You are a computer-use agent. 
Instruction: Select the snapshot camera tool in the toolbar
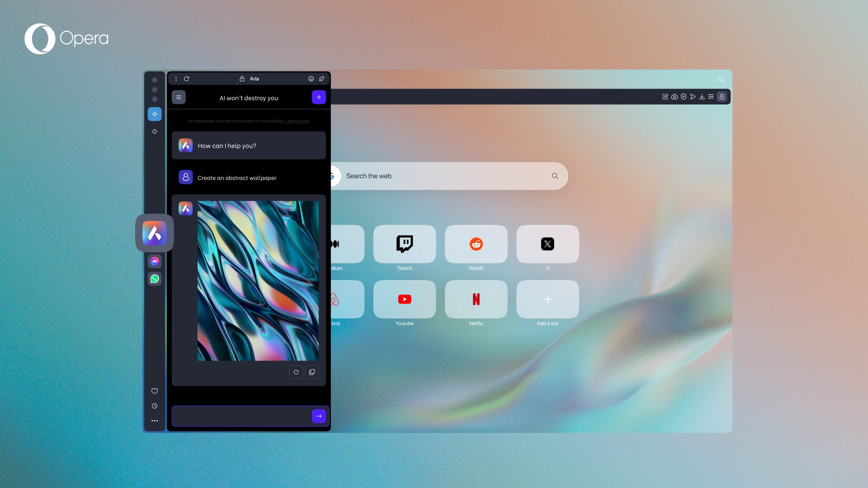[x=674, y=96]
